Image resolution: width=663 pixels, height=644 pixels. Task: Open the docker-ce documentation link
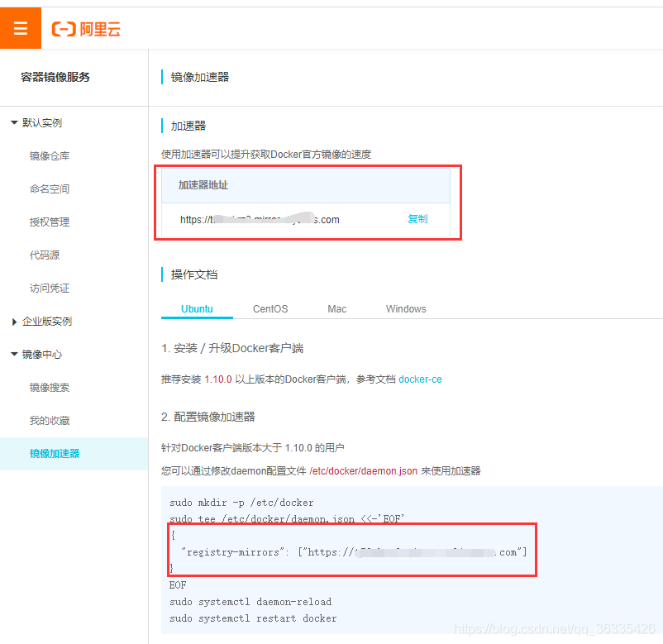[420, 379]
